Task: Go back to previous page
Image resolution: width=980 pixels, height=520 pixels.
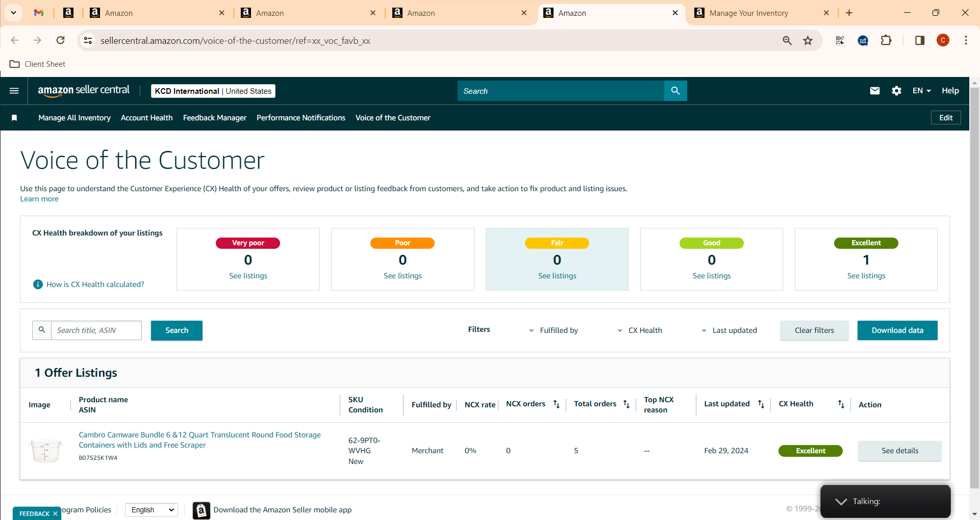Action: coord(15,40)
